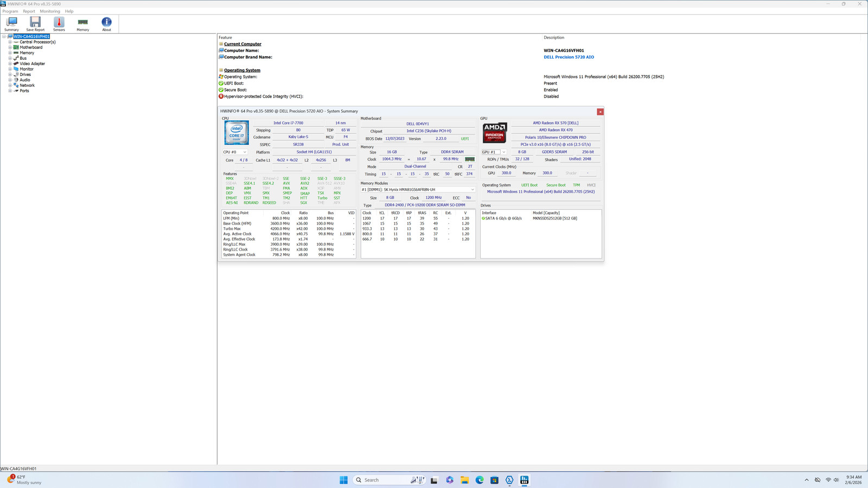Click the MKNSSDS2512GB drive model entry
This screenshot has height=488, width=868.
[554, 219]
